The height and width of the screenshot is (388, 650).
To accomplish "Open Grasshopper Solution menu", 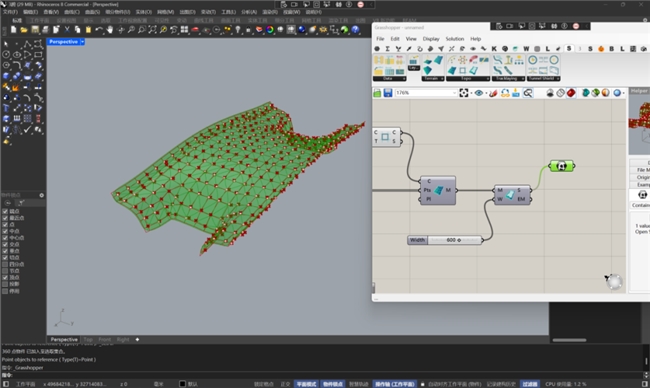I will 455,39.
